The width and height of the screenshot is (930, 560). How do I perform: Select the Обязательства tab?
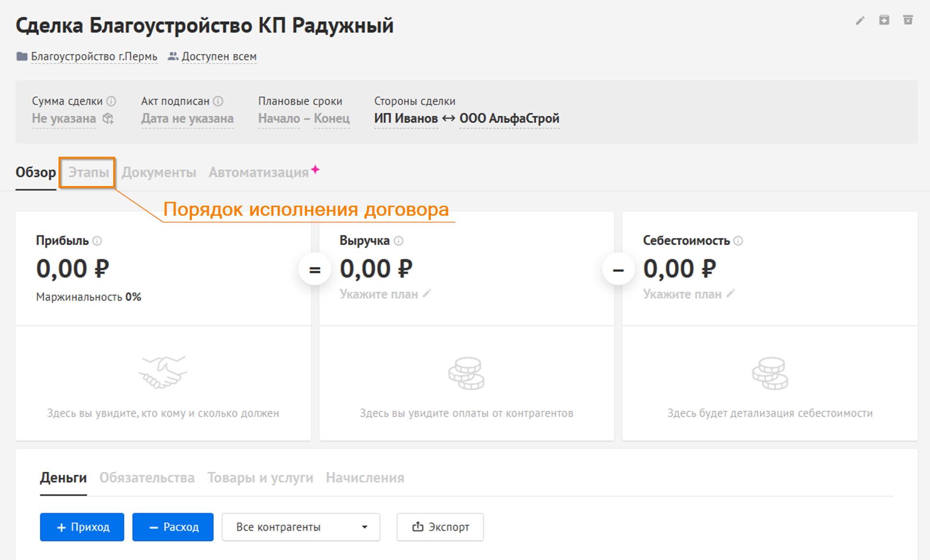pyautogui.click(x=147, y=478)
